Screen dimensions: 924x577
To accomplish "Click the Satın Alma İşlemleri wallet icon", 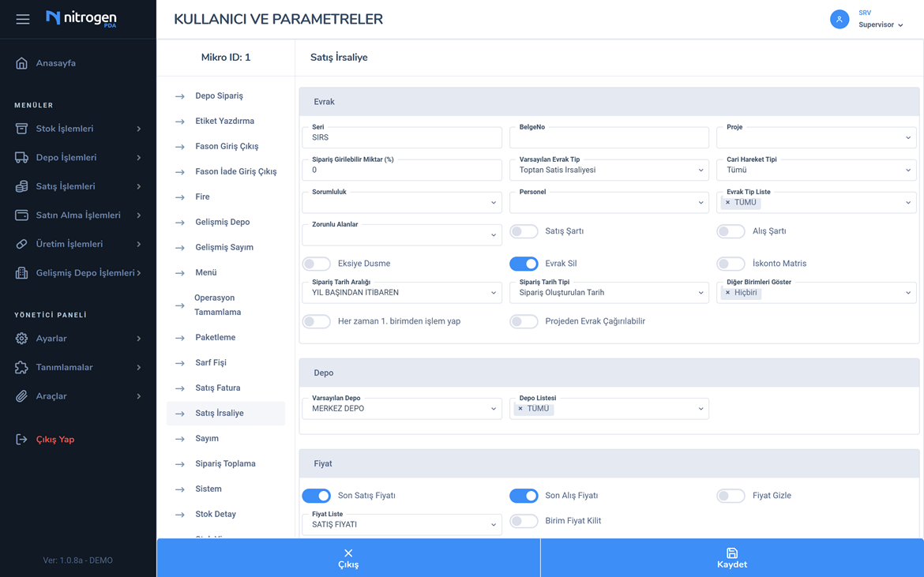I will 22,215.
